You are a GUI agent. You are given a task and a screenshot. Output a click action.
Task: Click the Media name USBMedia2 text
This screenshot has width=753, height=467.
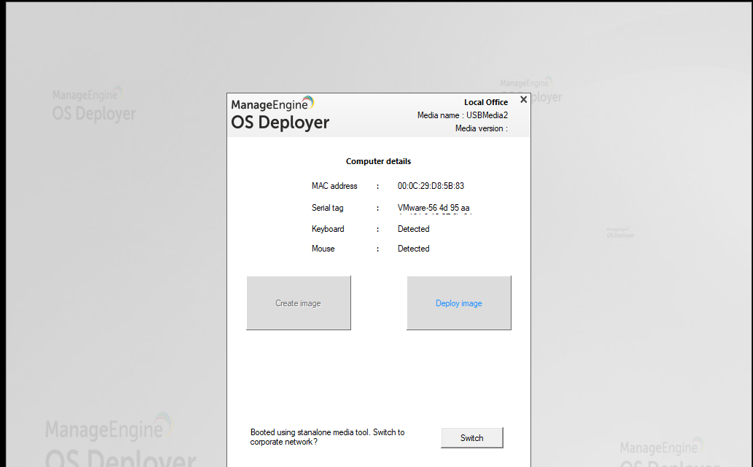tap(462, 115)
